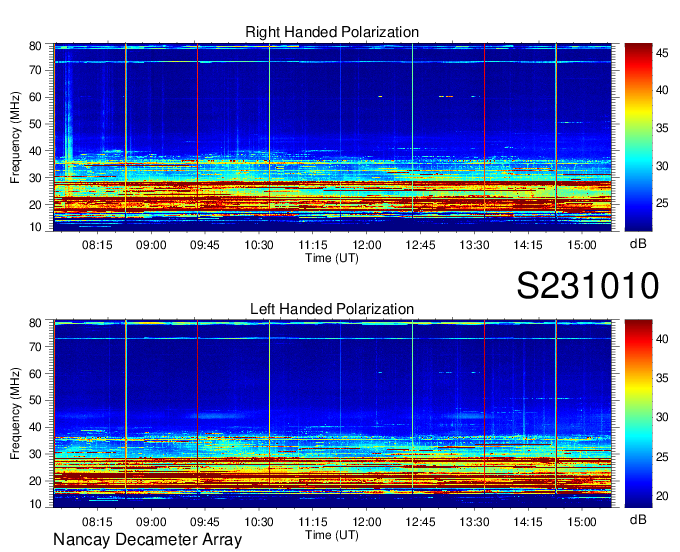Click 08:15 tick under Right Handed plot
This screenshot has width=680, height=552.
coord(97,245)
